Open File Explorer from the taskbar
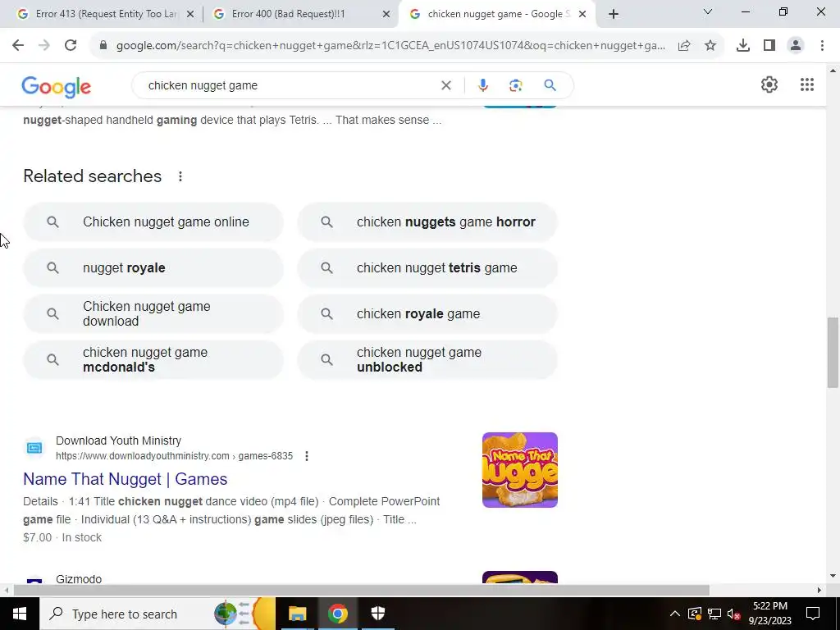840x630 pixels. (x=297, y=614)
